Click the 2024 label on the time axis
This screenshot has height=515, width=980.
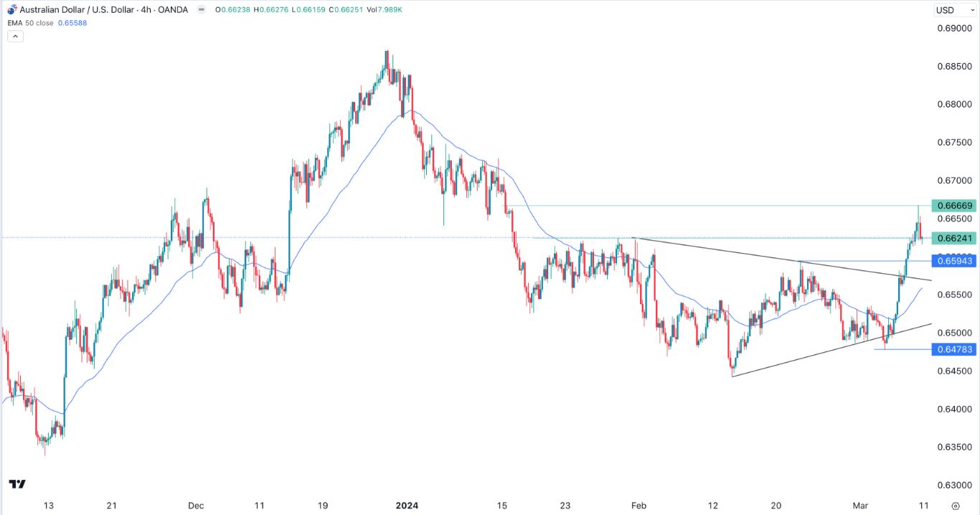click(407, 506)
